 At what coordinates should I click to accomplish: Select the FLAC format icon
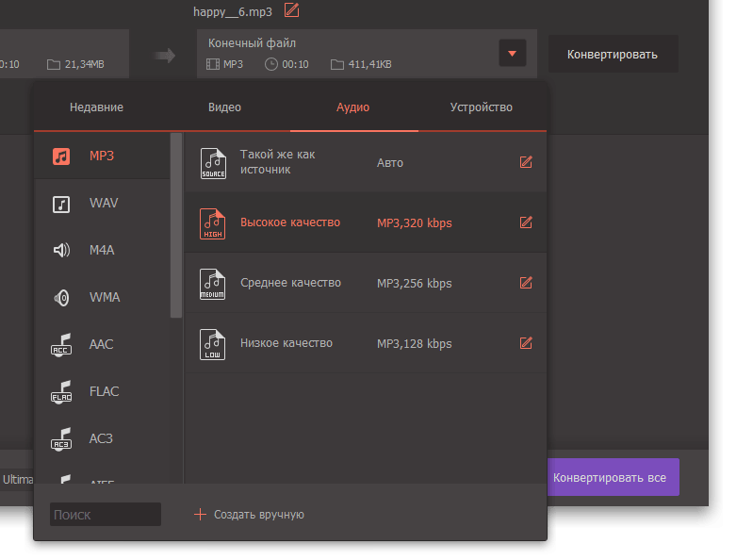(x=61, y=392)
